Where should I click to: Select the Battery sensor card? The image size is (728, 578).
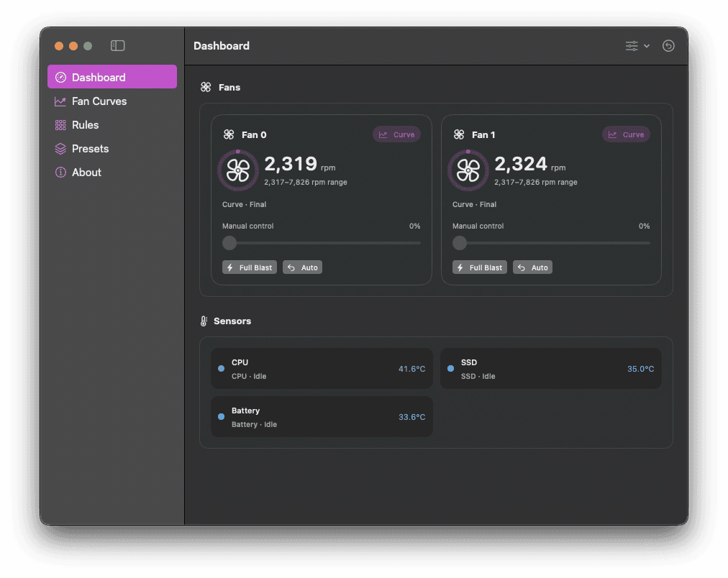tap(322, 416)
